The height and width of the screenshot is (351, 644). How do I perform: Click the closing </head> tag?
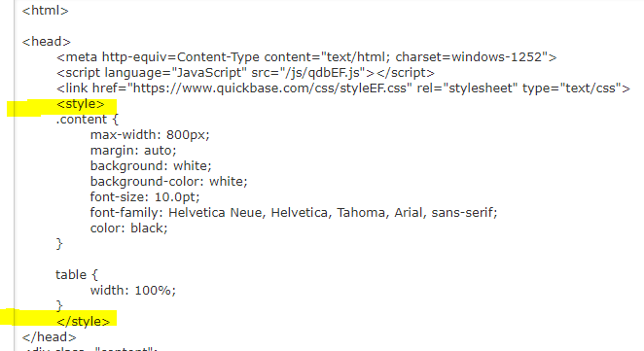coord(50,336)
